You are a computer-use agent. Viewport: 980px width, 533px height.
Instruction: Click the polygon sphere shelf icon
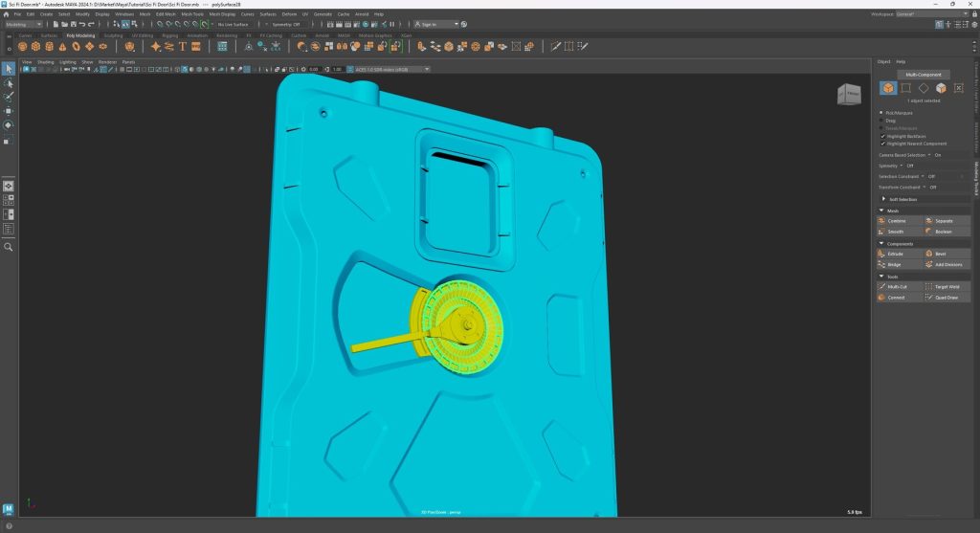click(x=23, y=46)
